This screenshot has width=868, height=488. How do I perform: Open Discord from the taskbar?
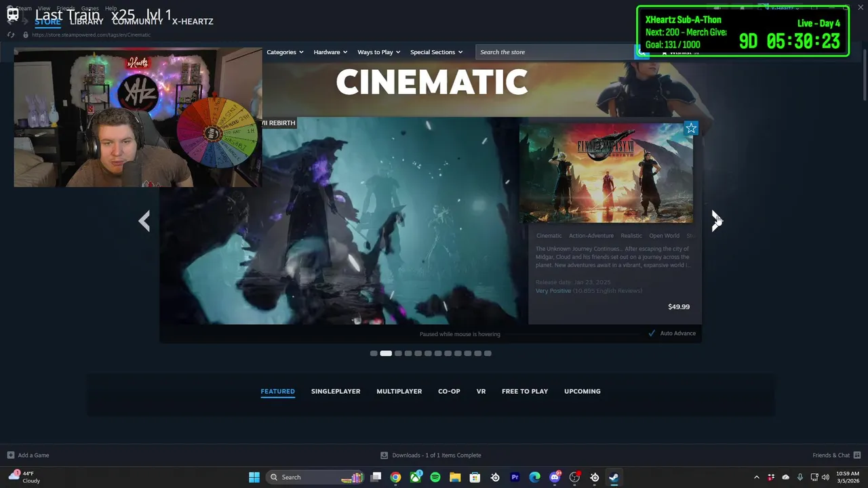(x=555, y=477)
